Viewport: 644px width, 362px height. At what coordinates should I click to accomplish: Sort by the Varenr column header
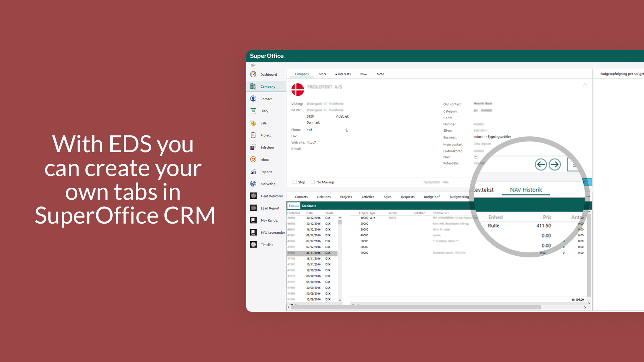tap(392, 213)
